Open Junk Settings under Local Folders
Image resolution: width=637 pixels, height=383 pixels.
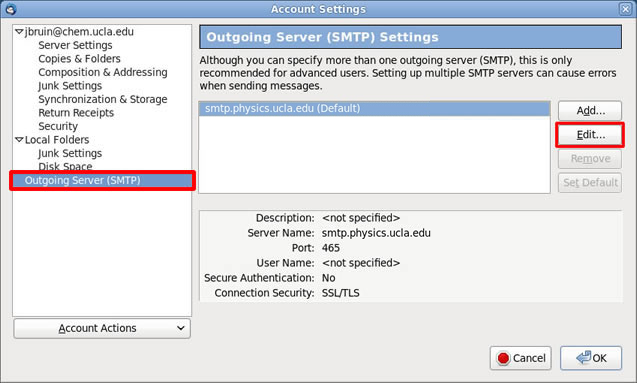70,153
